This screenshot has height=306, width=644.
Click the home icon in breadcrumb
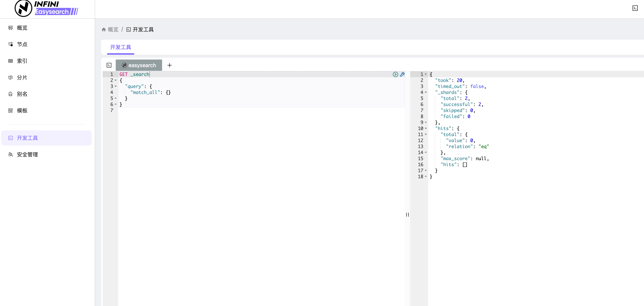click(104, 30)
